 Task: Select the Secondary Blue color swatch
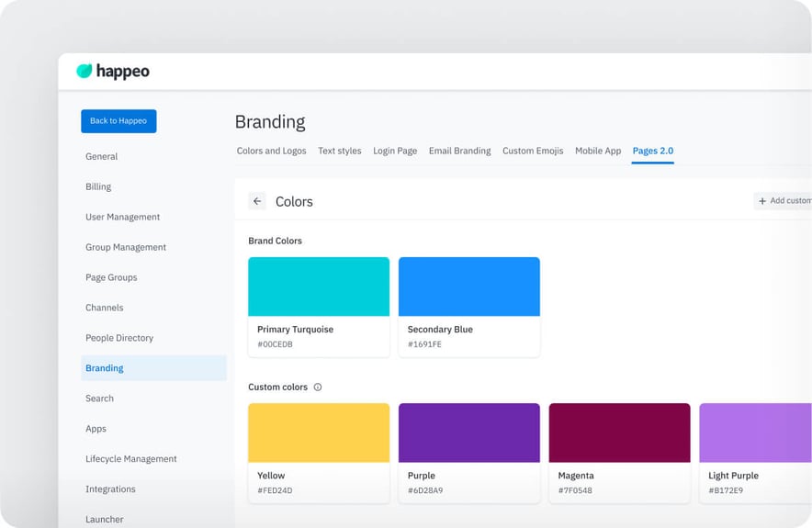(468, 286)
